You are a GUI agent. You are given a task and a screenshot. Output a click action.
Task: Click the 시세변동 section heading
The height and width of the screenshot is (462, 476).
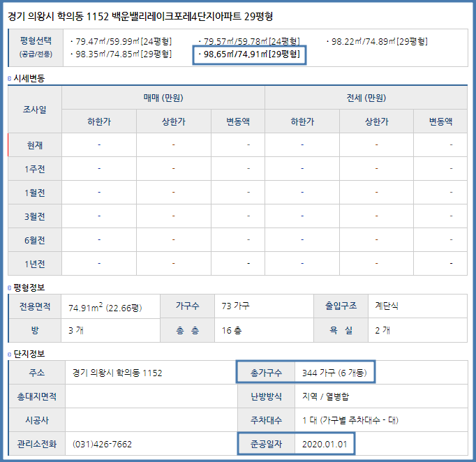pos(29,79)
